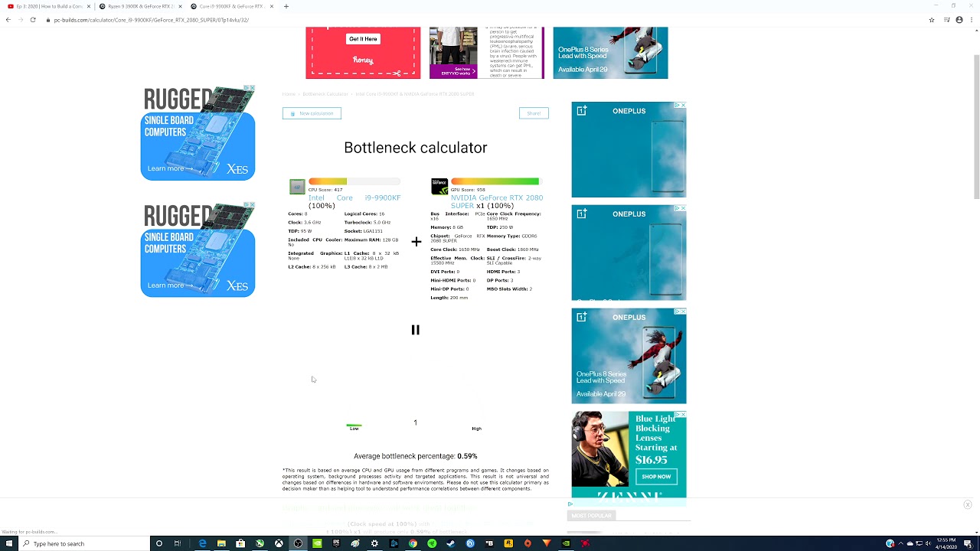This screenshot has height=551, width=980.
Task: Click the page reload icon
Action: tap(33, 20)
